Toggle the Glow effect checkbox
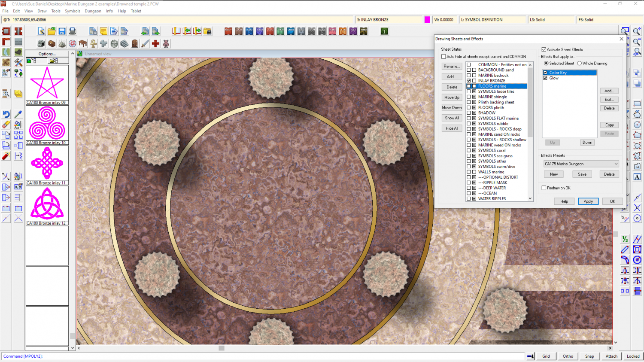 point(545,78)
